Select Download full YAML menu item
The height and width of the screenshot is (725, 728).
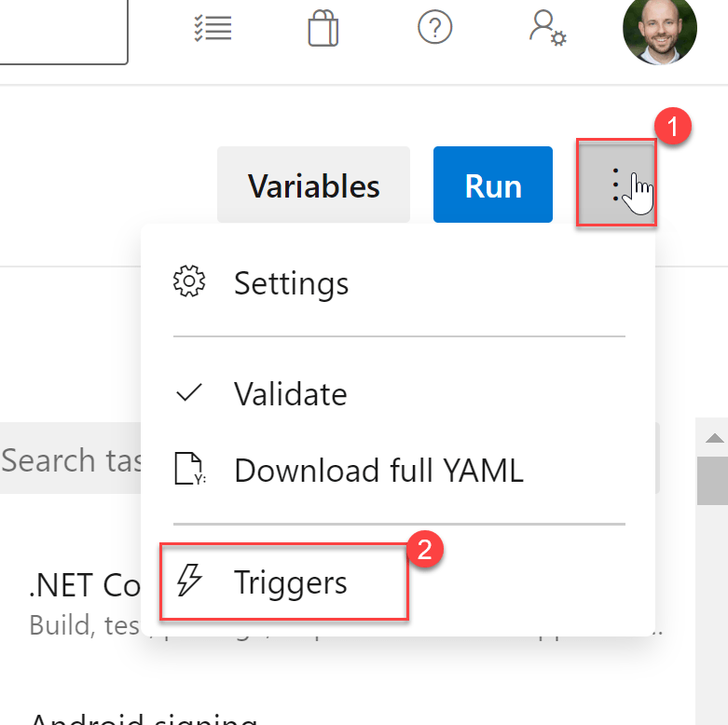378,470
